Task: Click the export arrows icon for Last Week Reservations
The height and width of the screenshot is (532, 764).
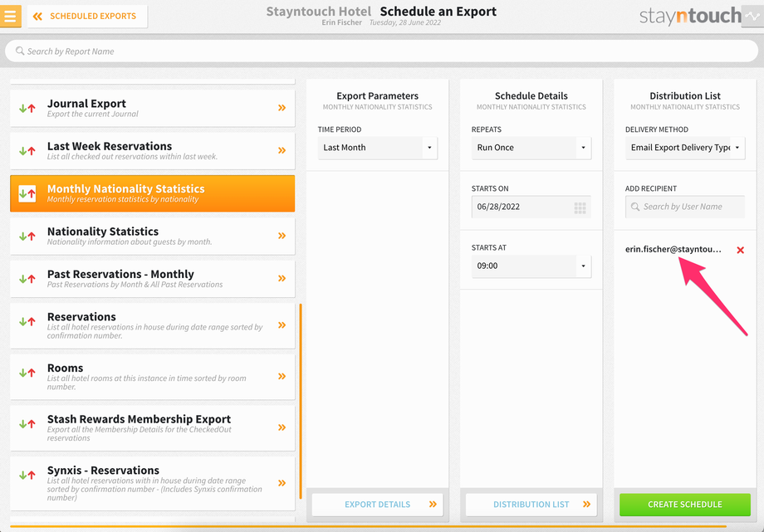Action: tap(27, 150)
